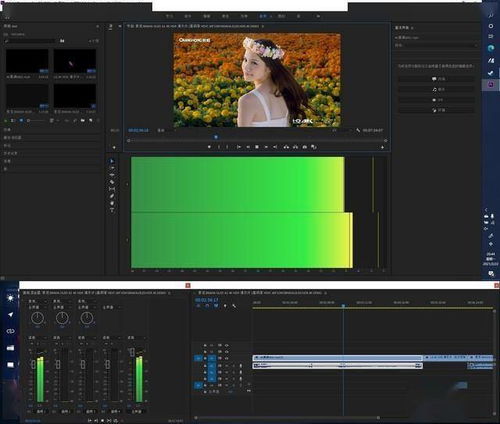Viewport: 500px width, 424px height.
Task: Toggle Snap in the timeline
Action: [207, 306]
